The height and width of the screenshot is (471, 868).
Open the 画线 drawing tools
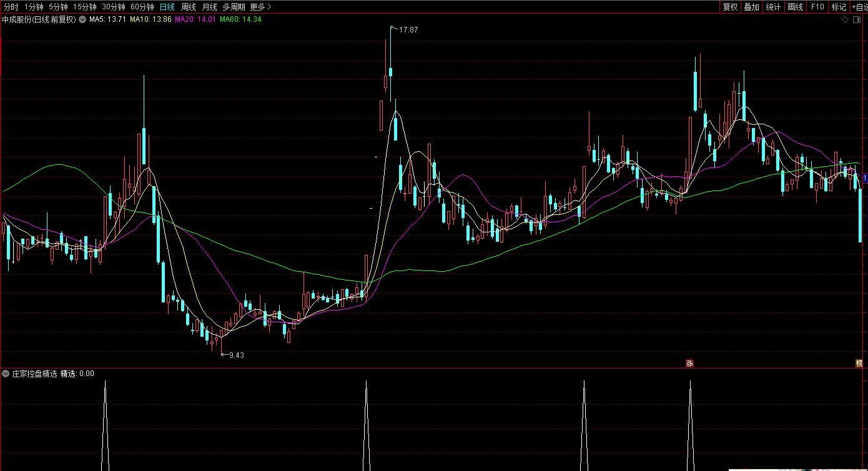795,7
